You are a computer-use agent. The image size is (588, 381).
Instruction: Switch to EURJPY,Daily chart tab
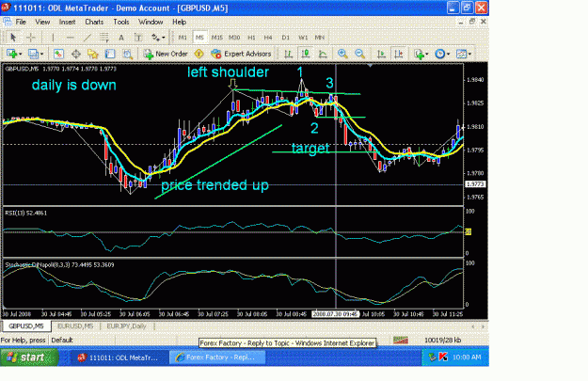(126, 325)
